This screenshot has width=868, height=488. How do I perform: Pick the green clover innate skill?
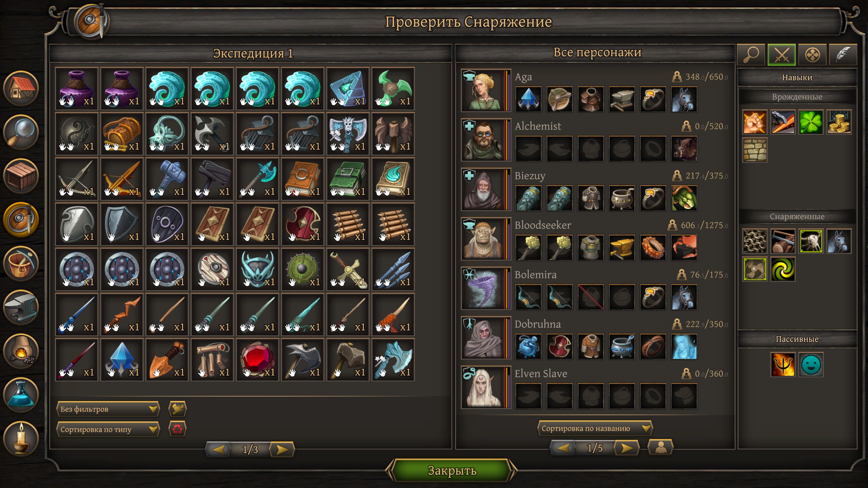click(x=811, y=122)
